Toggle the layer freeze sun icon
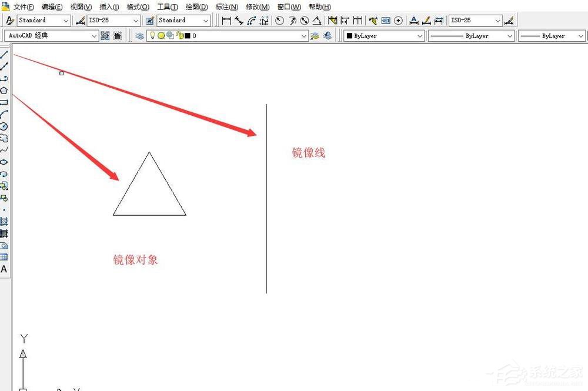 point(161,36)
